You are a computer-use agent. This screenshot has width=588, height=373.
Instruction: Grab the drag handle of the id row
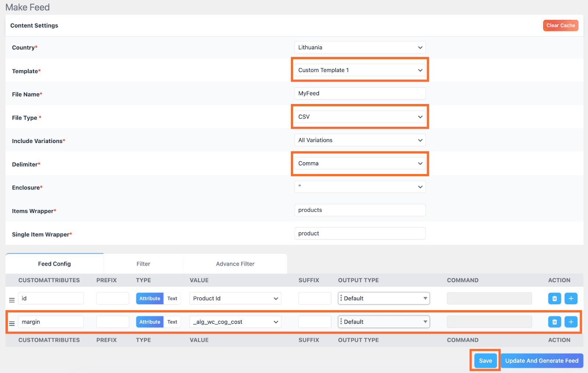click(12, 300)
